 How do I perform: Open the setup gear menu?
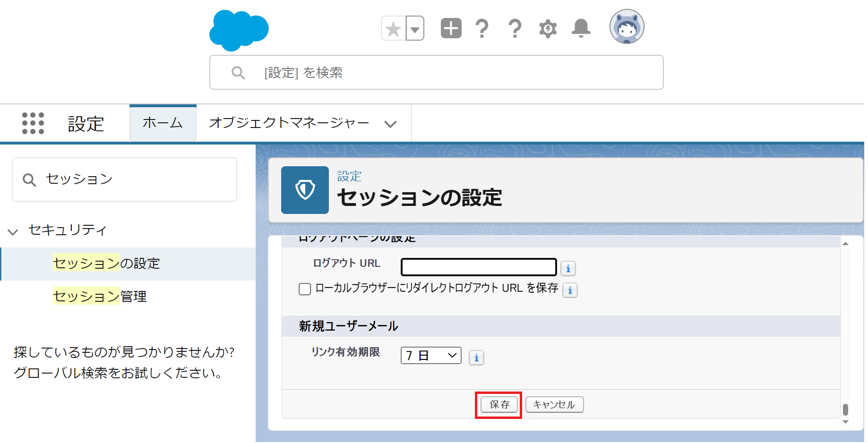point(548,29)
